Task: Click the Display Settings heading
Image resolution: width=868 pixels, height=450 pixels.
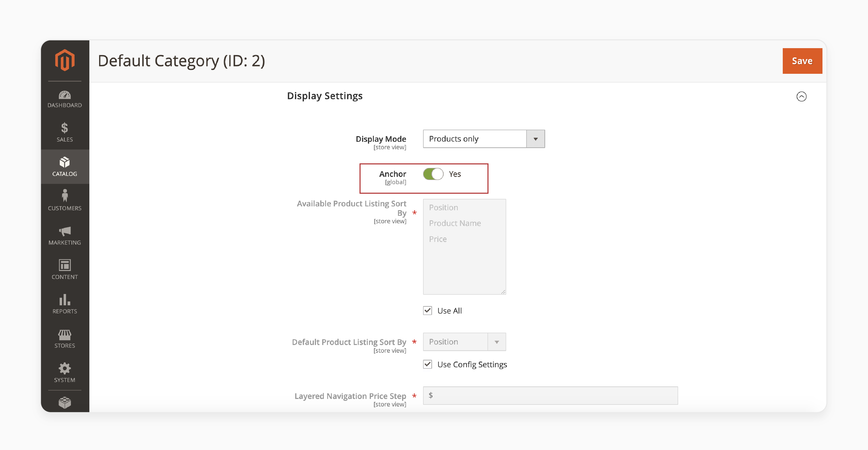Action: coord(325,96)
